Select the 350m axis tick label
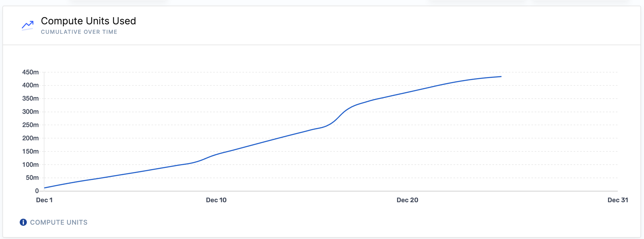 (30, 98)
